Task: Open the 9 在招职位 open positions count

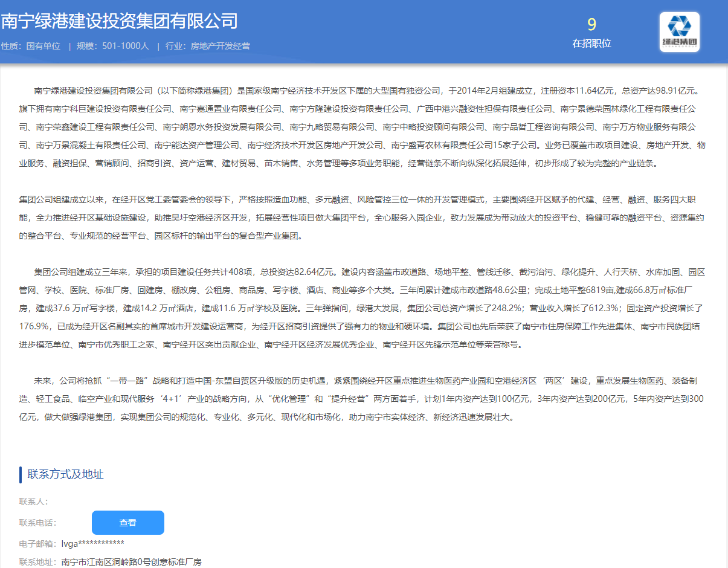Action: 591,33
